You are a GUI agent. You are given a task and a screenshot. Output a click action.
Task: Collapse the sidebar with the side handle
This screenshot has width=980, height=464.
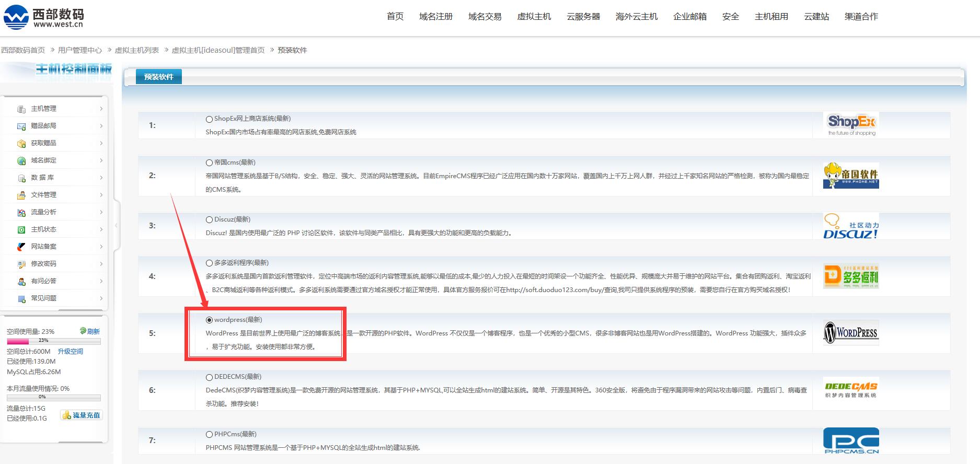(116, 226)
